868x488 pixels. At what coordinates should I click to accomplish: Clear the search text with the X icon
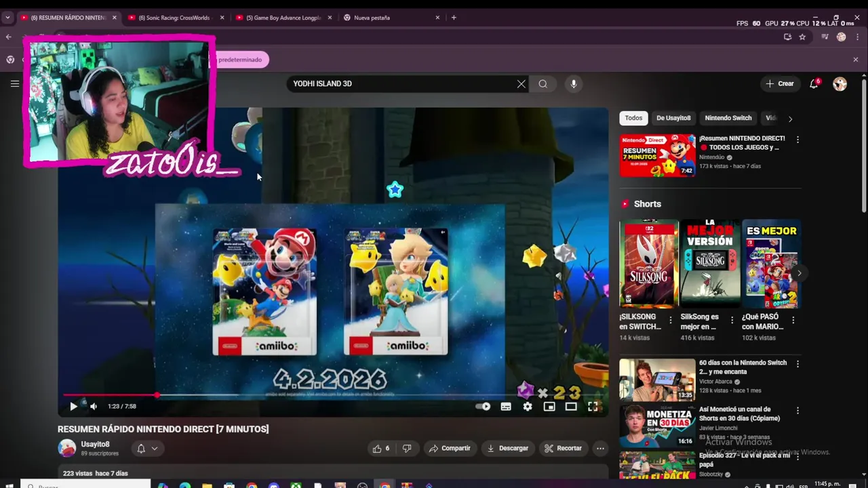click(521, 84)
